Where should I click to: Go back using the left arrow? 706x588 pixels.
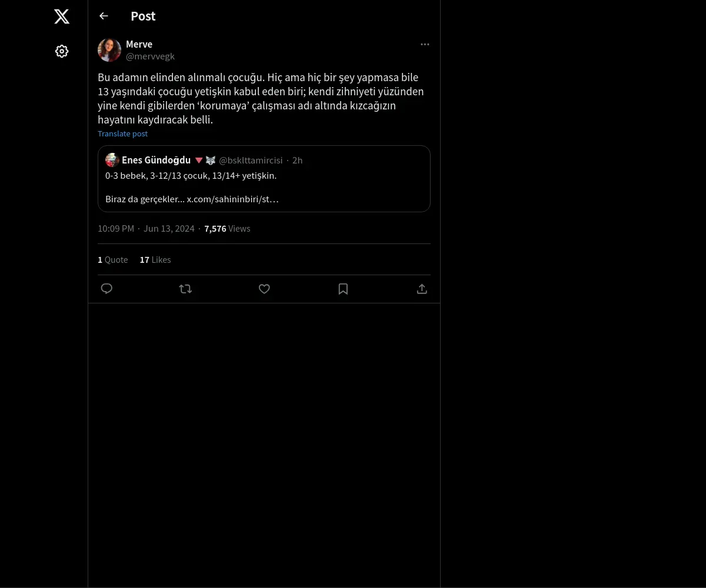pos(104,16)
